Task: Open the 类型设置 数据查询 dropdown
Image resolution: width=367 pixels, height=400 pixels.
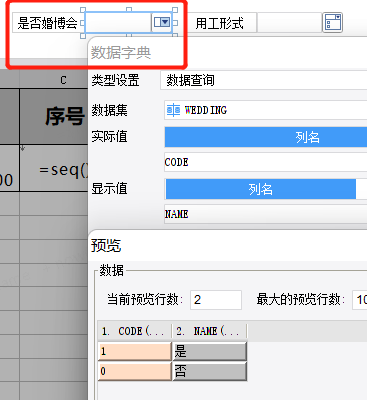Action: tap(264, 80)
